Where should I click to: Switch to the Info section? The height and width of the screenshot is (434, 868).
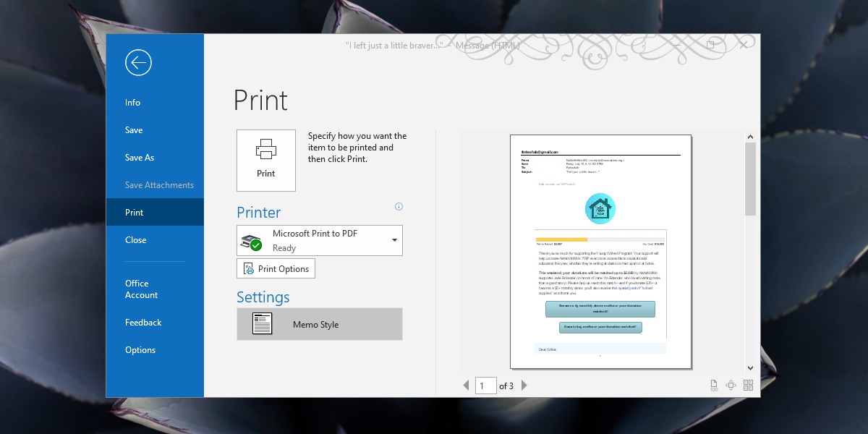point(132,102)
